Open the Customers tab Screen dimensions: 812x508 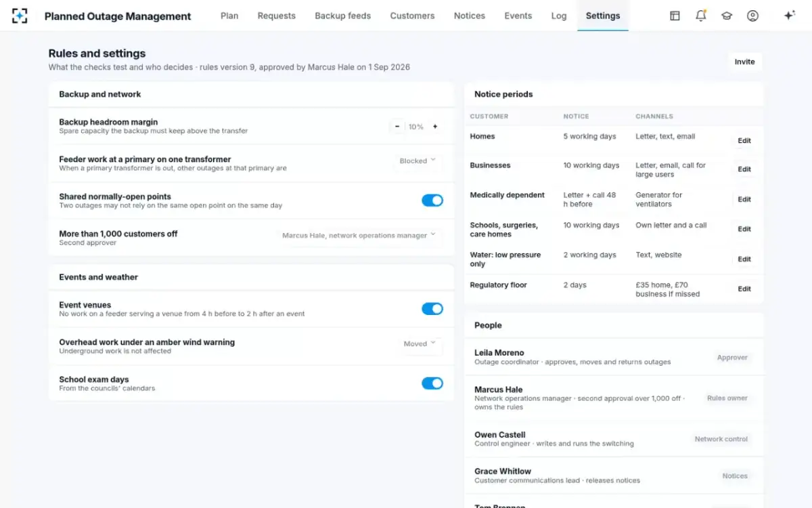[x=412, y=16]
